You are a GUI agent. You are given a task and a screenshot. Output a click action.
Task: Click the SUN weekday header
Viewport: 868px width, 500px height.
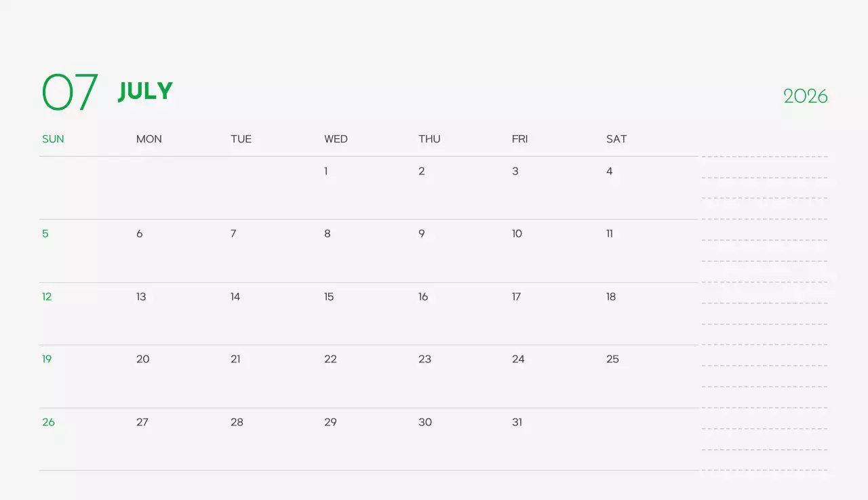(x=53, y=139)
